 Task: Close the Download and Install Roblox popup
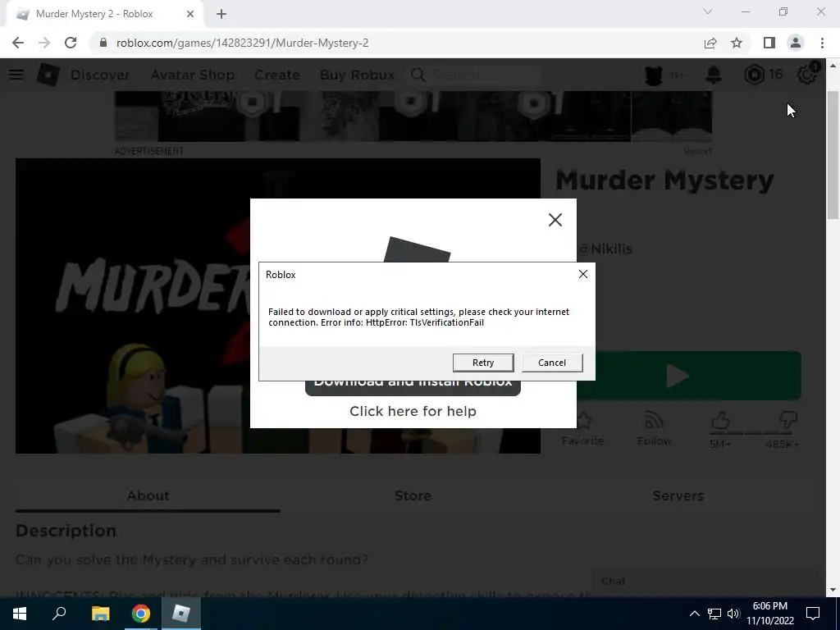(555, 220)
